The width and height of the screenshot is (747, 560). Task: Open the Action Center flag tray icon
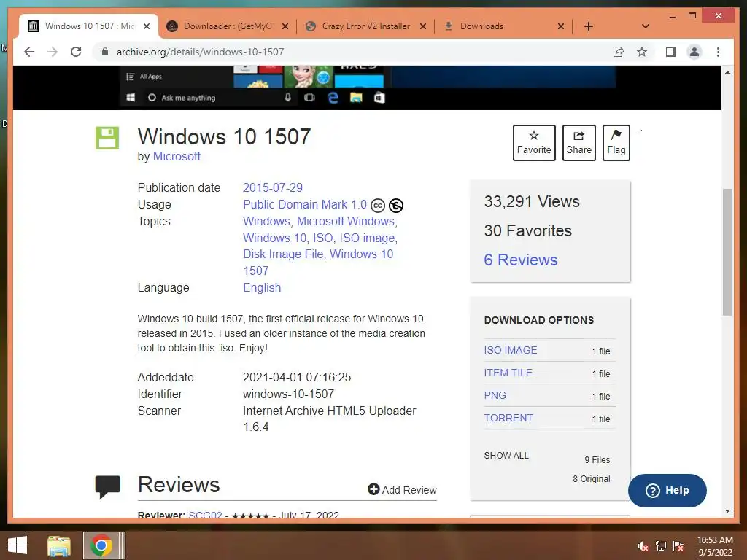(x=678, y=546)
